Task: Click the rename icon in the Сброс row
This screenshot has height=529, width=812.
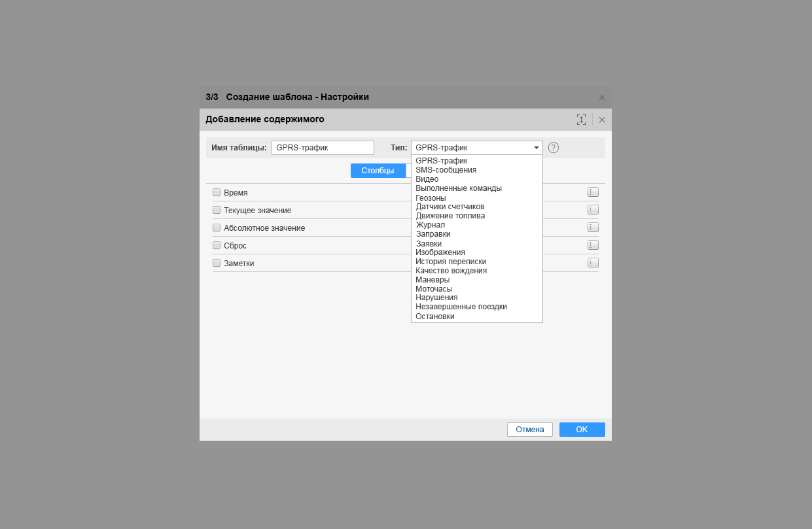Action: click(593, 245)
